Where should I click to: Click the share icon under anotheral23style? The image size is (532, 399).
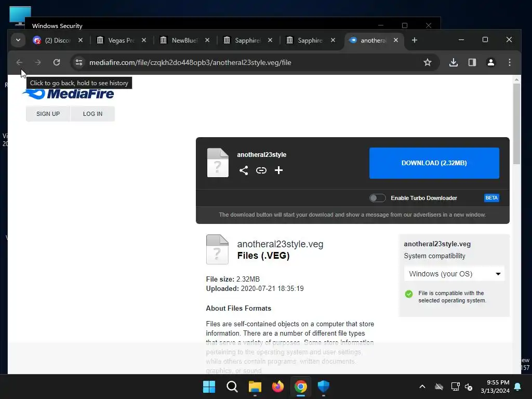(244, 170)
